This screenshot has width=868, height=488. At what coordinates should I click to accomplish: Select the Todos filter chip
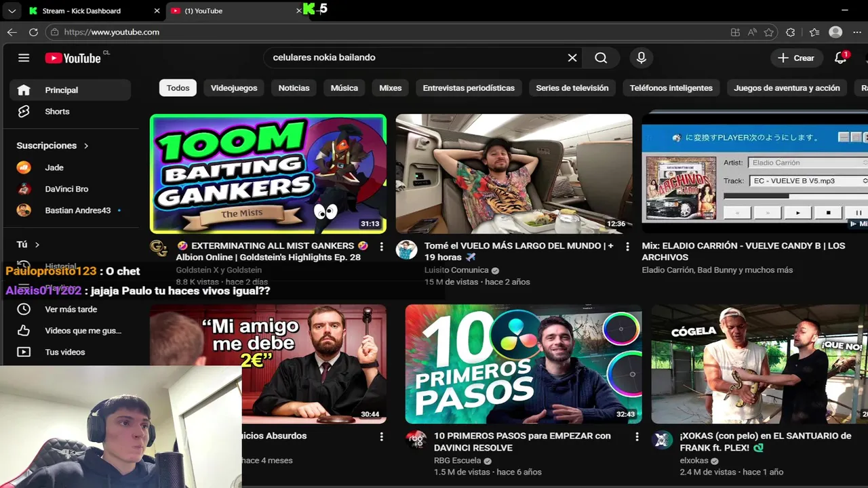coord(178,88)
